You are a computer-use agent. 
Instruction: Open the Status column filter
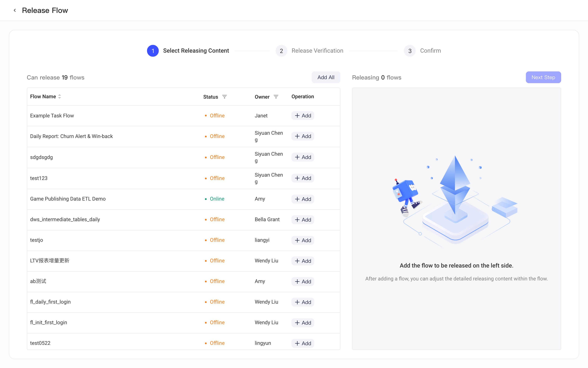(225, 97)
